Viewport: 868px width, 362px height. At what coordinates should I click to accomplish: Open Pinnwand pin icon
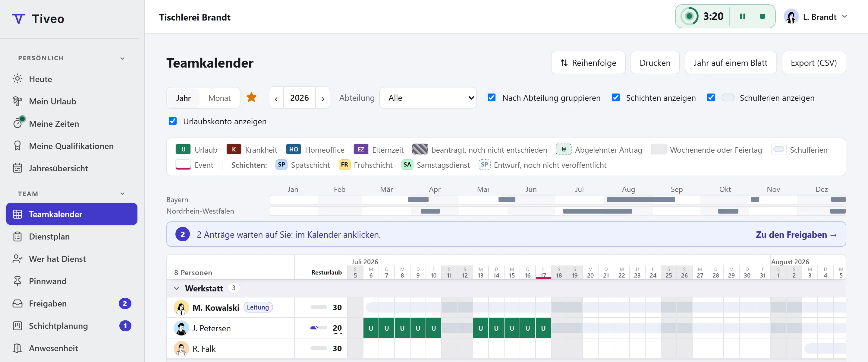click(x=17, y=281)
